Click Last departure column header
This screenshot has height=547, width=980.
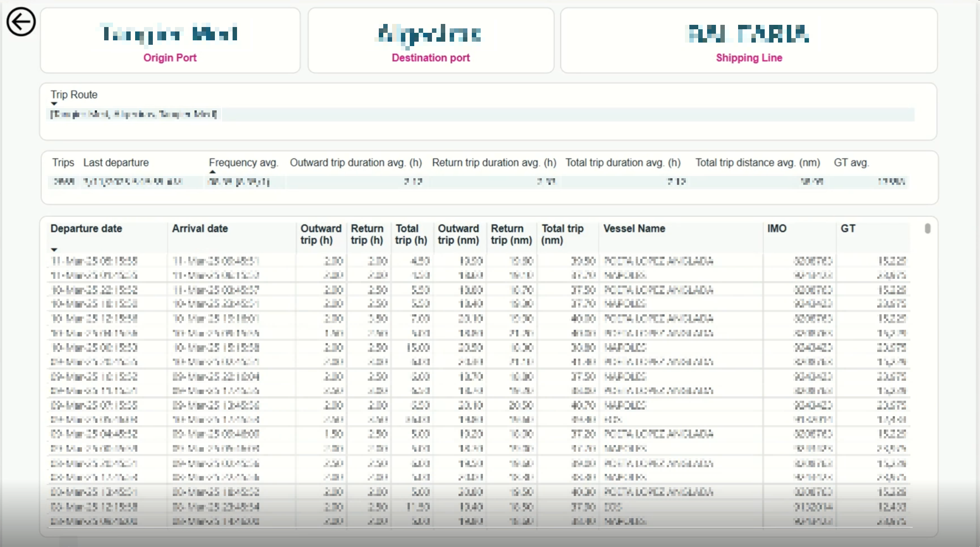click(116, 163)
